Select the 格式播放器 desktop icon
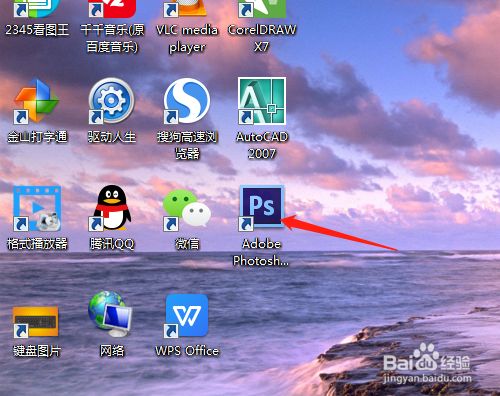The width and height of the screenshot is (500, 396). [x=37, y=209]
